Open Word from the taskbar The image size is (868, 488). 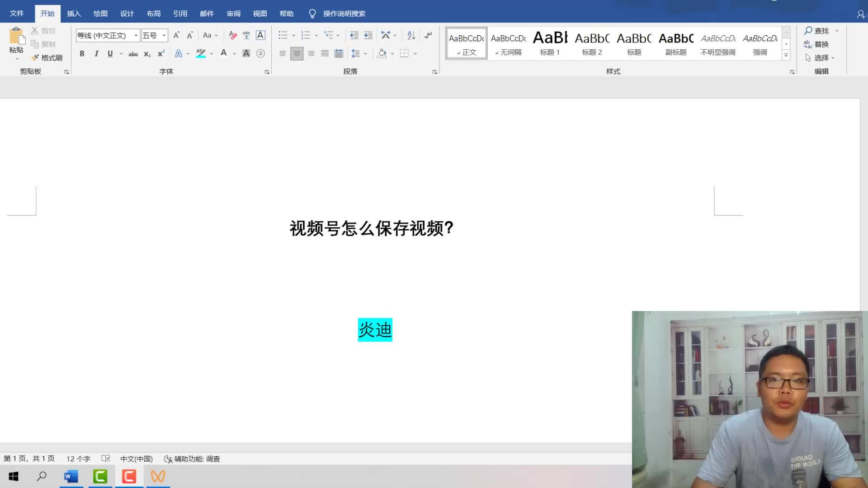coord(71,476)
